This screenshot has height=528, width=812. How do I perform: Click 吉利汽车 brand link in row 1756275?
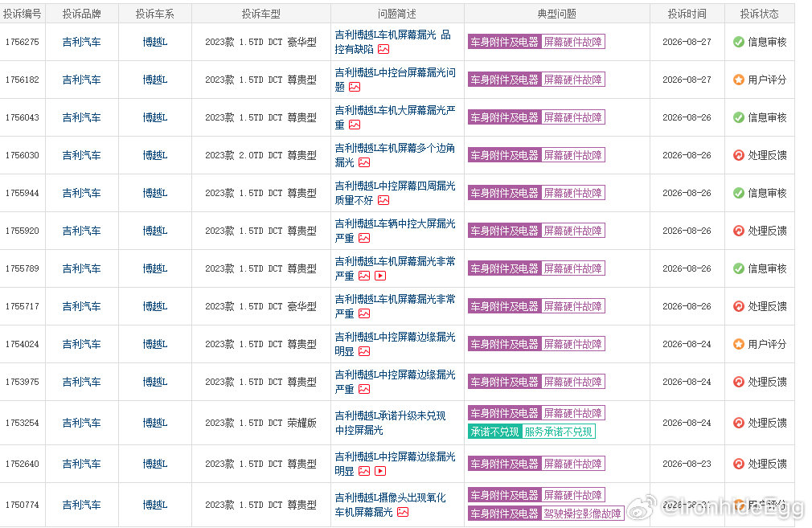[82, 42]
